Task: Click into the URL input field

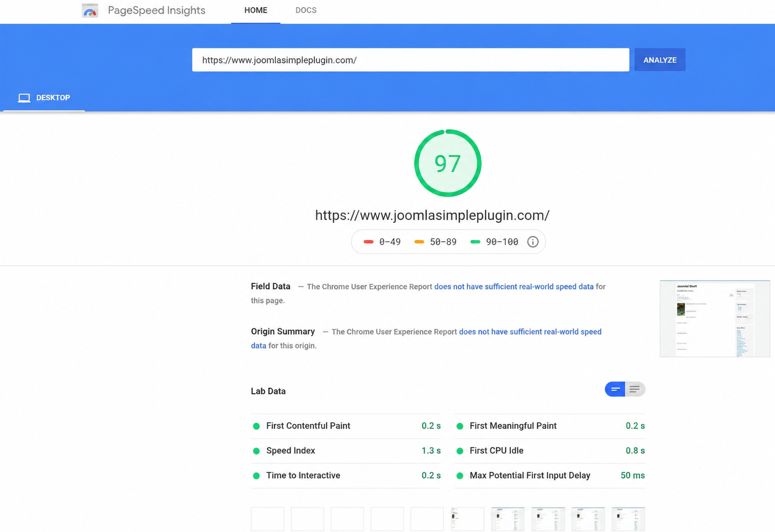Action: click(x=411, y=60)
